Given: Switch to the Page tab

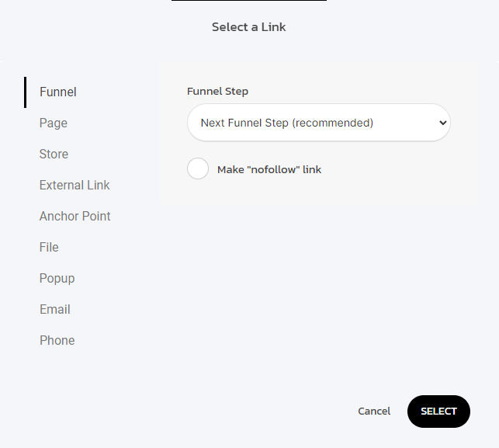Looking at the screenshot, I should tap(54, 123).
